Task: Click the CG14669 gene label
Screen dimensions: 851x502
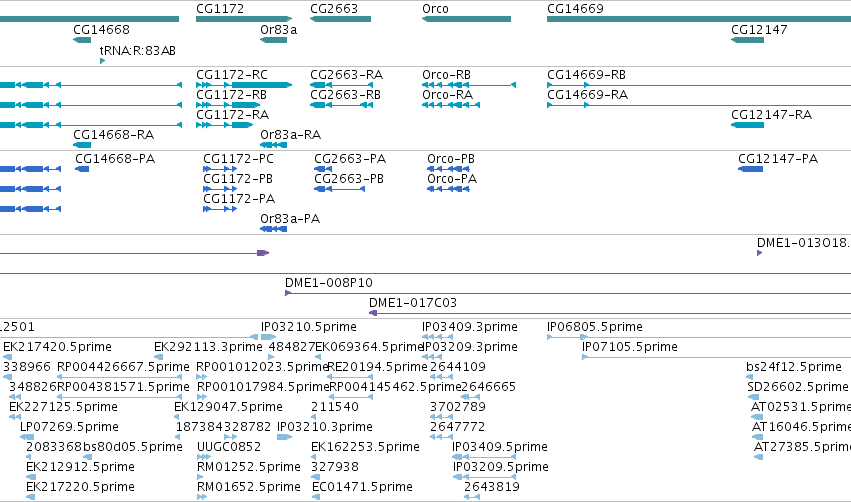Action: pyautogui.click(x=575, y=9)
